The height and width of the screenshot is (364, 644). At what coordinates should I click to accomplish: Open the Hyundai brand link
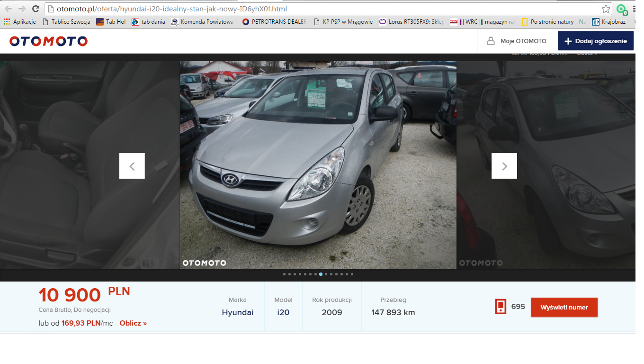click(x=238, y=312)
